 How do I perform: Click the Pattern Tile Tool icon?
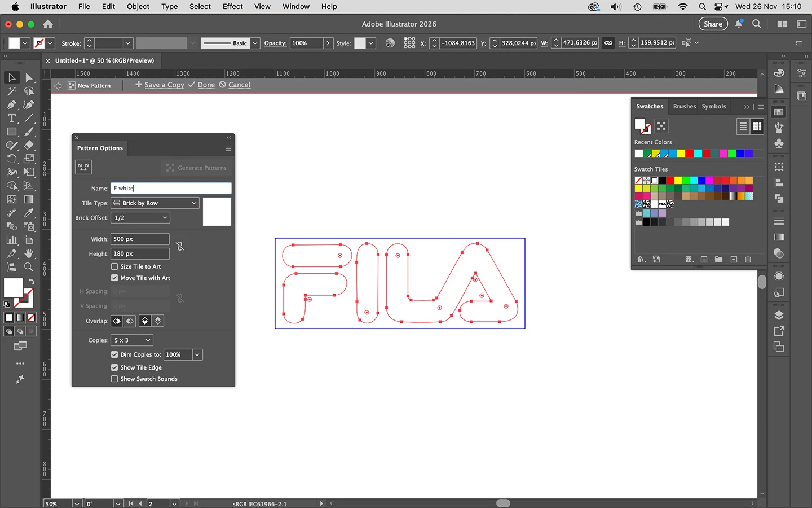83,167
